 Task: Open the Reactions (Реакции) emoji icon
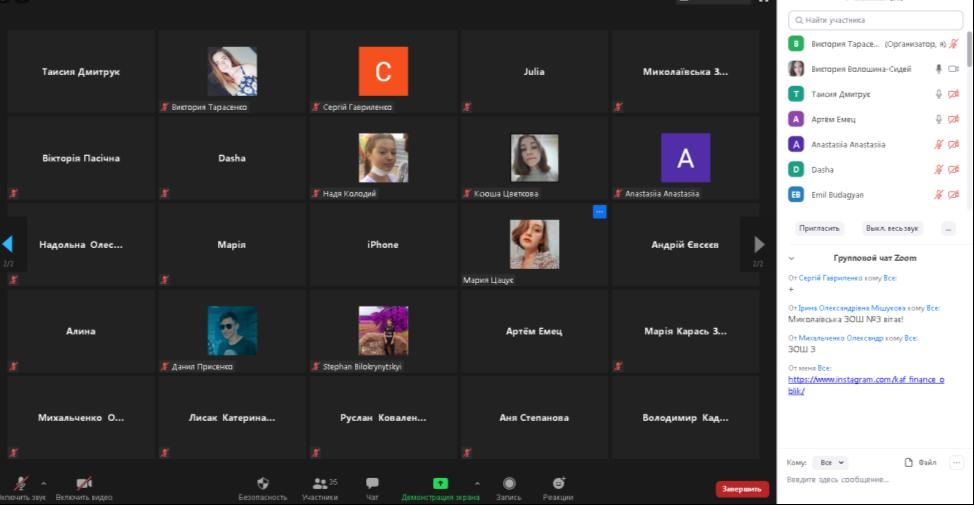(x=558, y=483)
